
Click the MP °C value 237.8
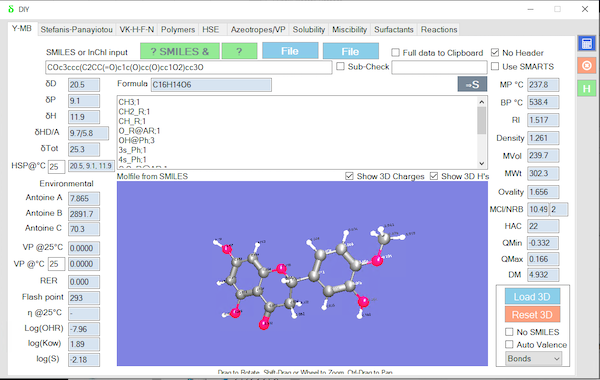tap(543, 85)
